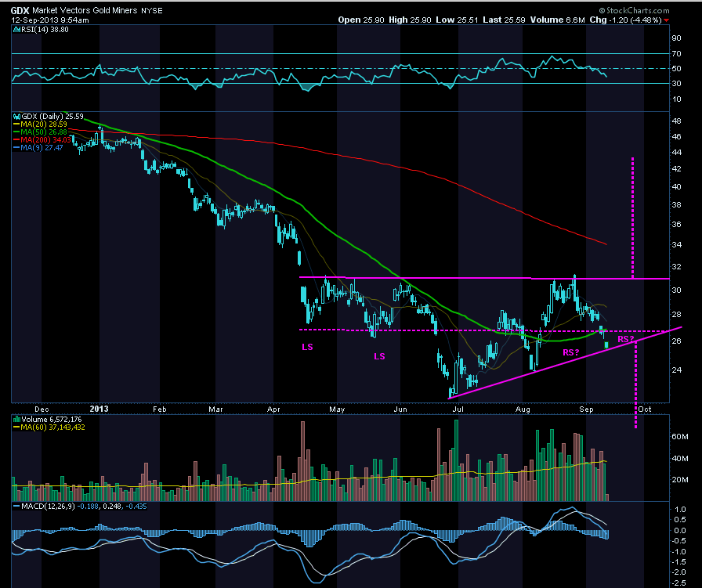Click the '32' price axis label
Screen dimensions: 702x588
(x=676, y=267)
